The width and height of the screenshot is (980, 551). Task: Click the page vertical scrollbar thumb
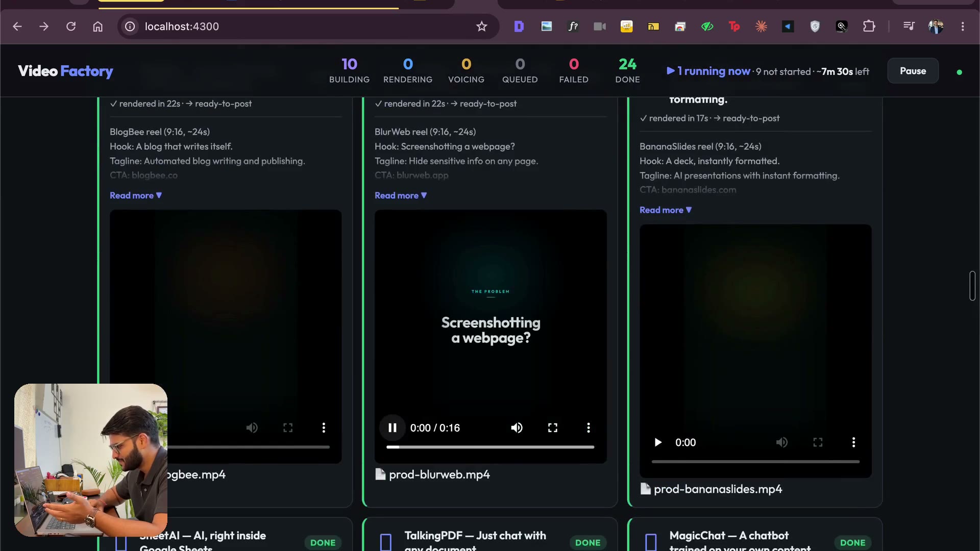(x=972, y=286)
